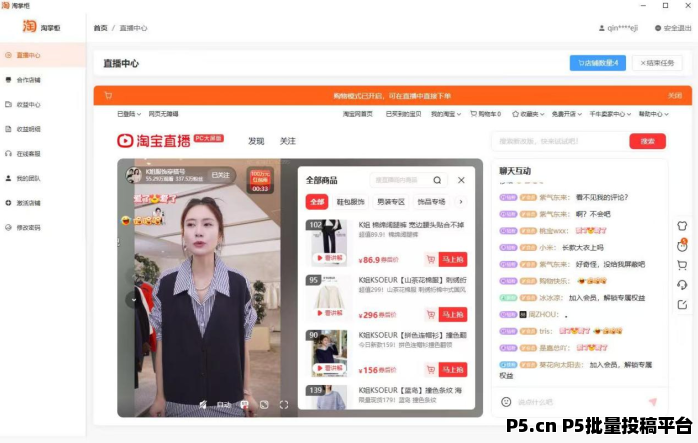The width and height of the screenshot is (698, 443).
Task: Toggle the 已关注 follow button on the streamer
Action: pyautogui.click(x=220, y=175)
